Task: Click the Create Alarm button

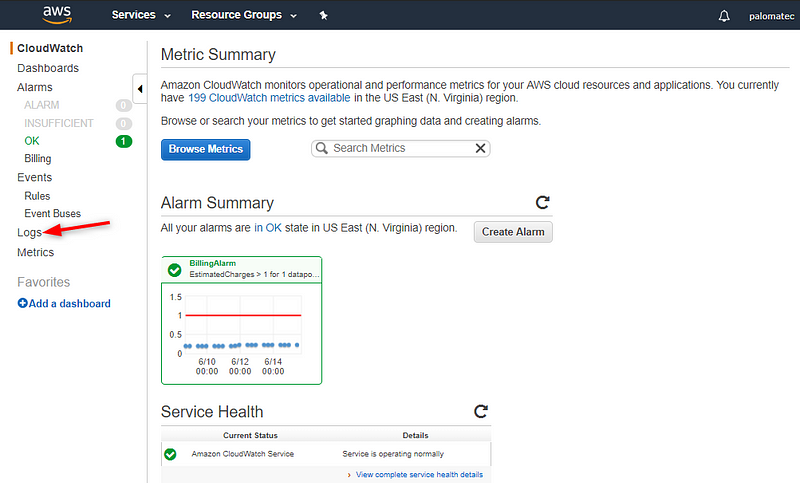Action: (513, 232)
